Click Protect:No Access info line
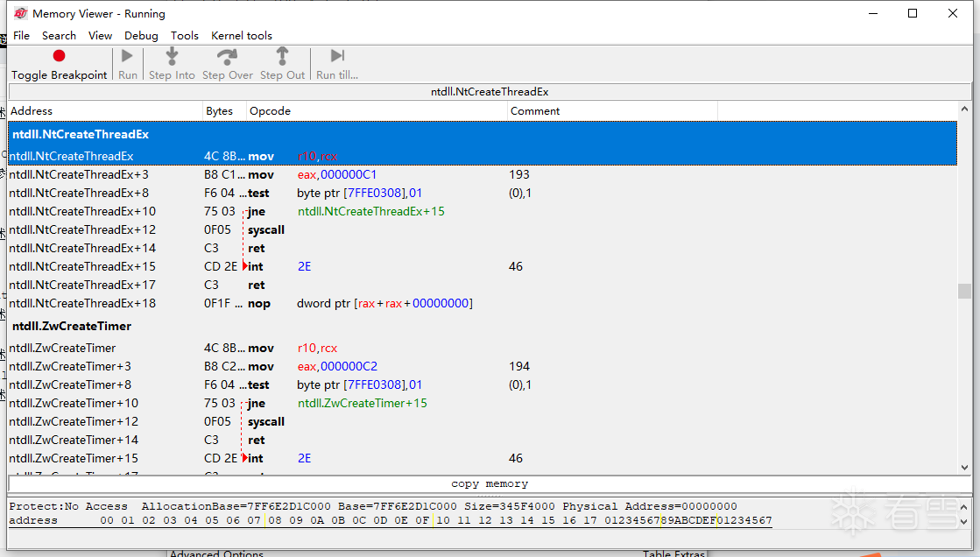 pos(373,506)
